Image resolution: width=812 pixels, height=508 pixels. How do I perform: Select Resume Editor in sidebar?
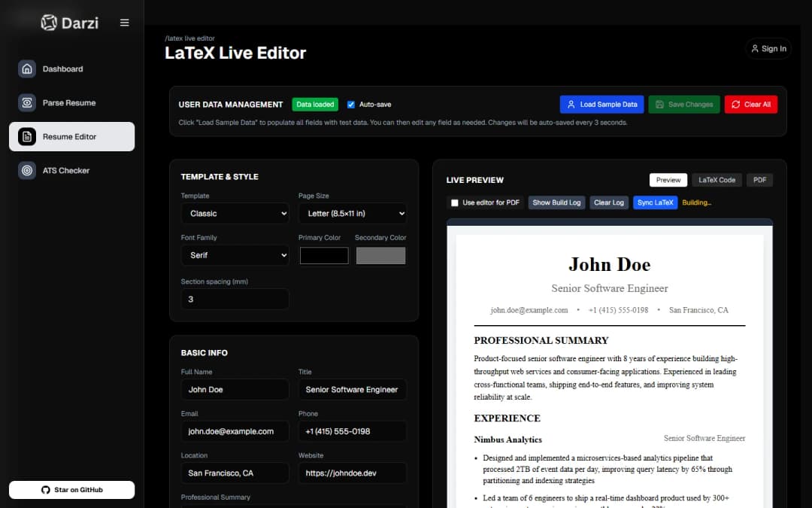click(71, 137)
